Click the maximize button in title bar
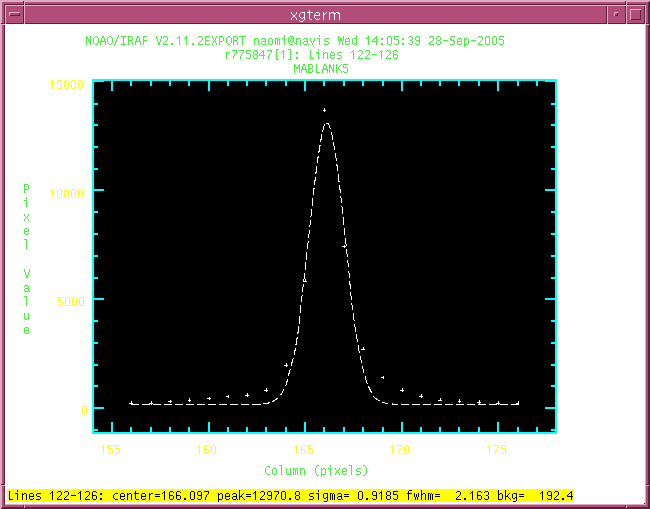This screenshot has width=650, height=509. (636, 11)
